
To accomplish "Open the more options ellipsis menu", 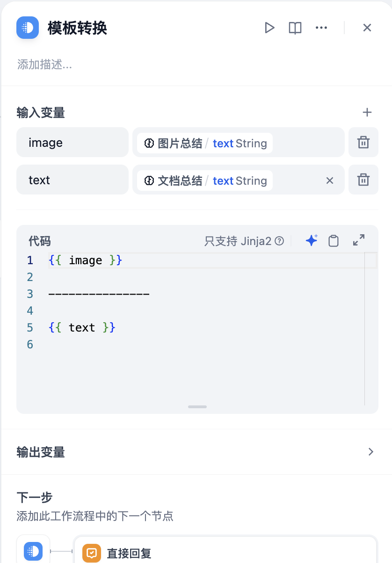I will click(321, 28).
